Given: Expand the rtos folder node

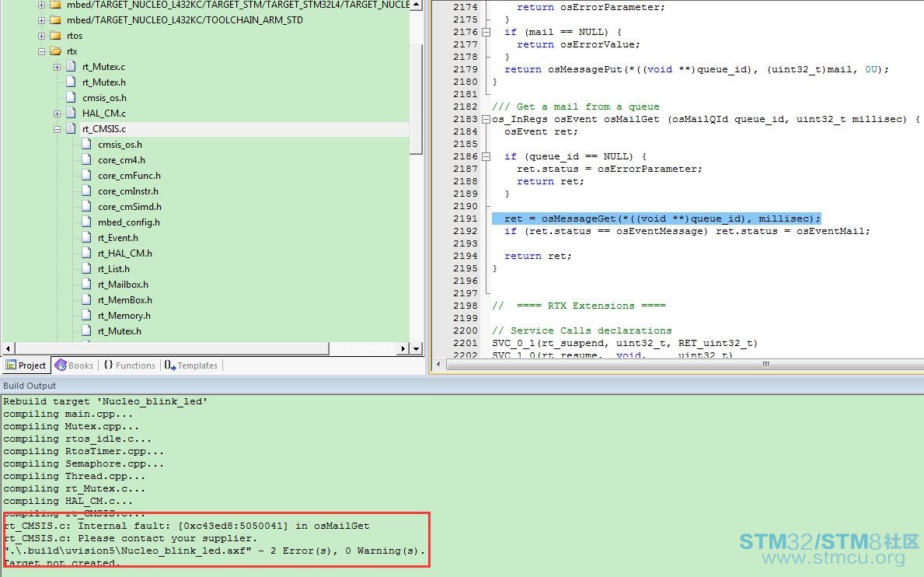Looking at the screenshot, I should coord(41,36).
